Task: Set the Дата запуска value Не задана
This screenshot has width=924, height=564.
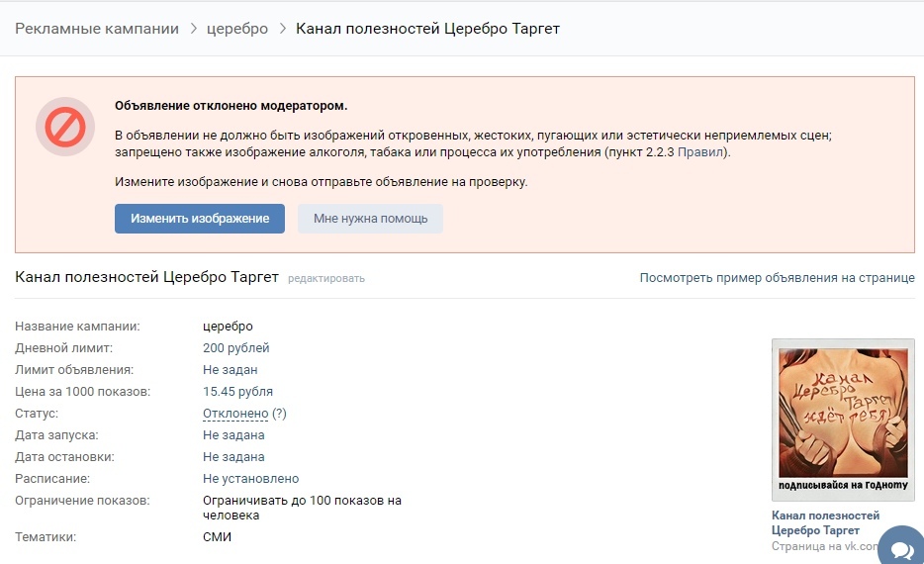Action: [x=233, y=435]
